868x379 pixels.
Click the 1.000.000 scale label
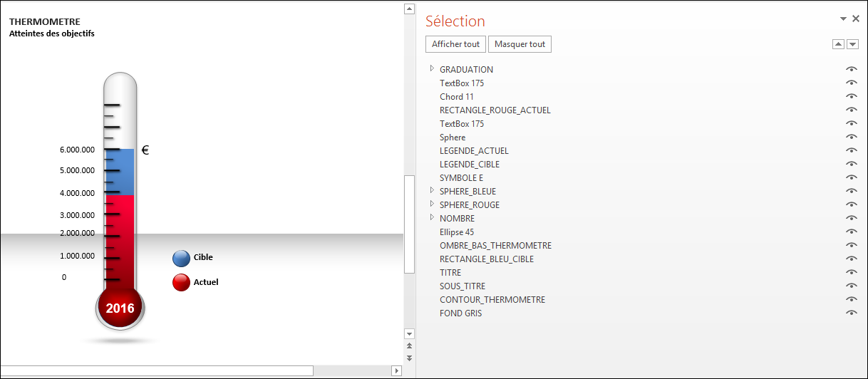pyautogui.click(x=78, y=256)
